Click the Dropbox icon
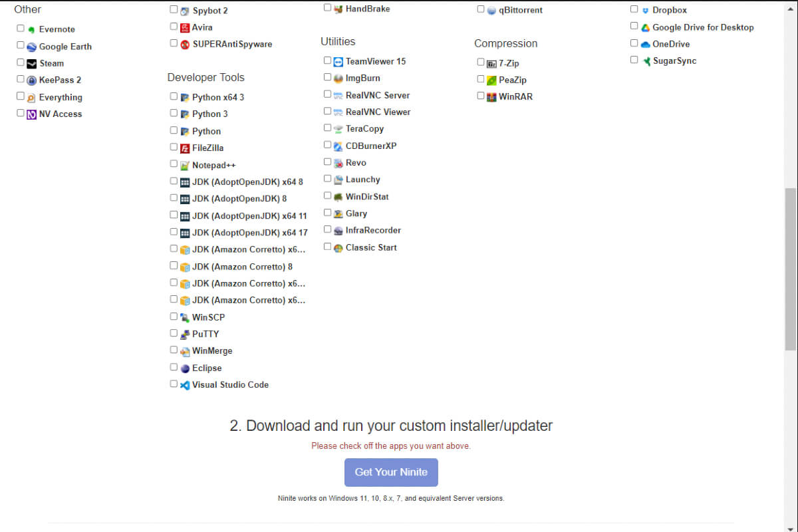The width and height of the screenshot is (798, 532). point(644,11)
